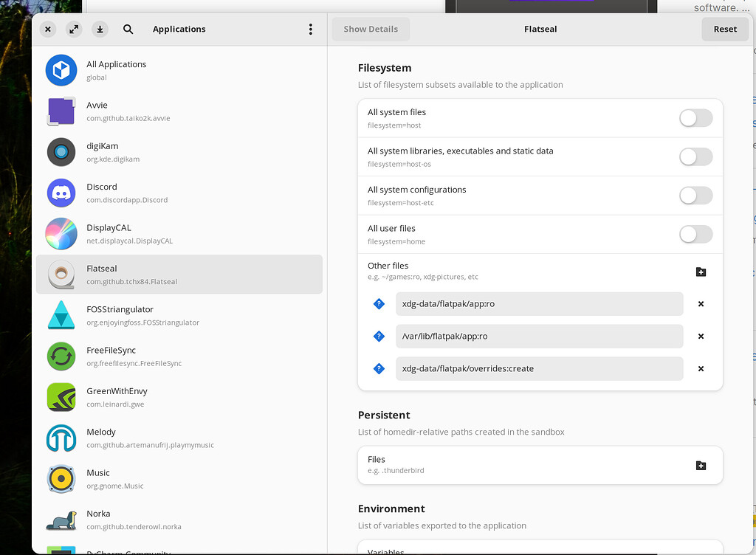756x555 pixels.
Task: Open the search icon in the header
Action: [128, 29]
